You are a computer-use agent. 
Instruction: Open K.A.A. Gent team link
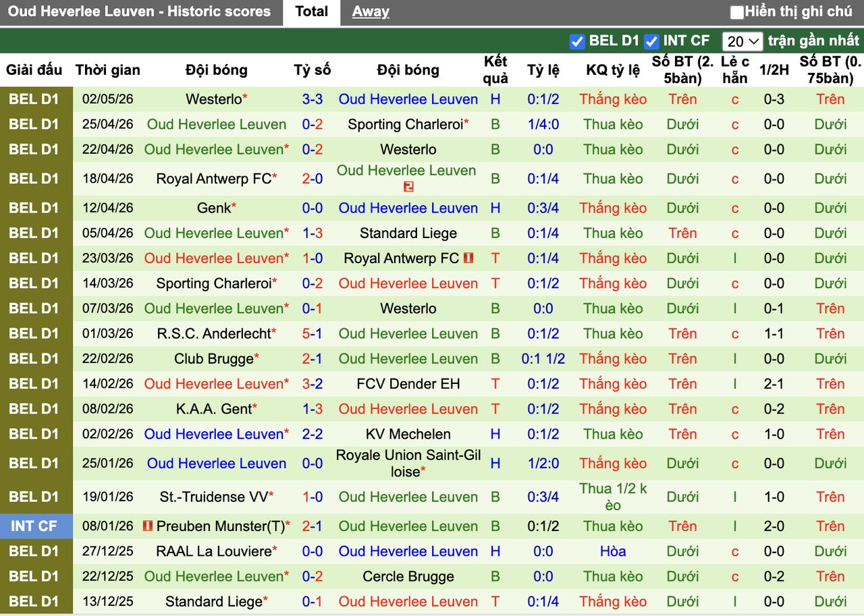[214, 409]
